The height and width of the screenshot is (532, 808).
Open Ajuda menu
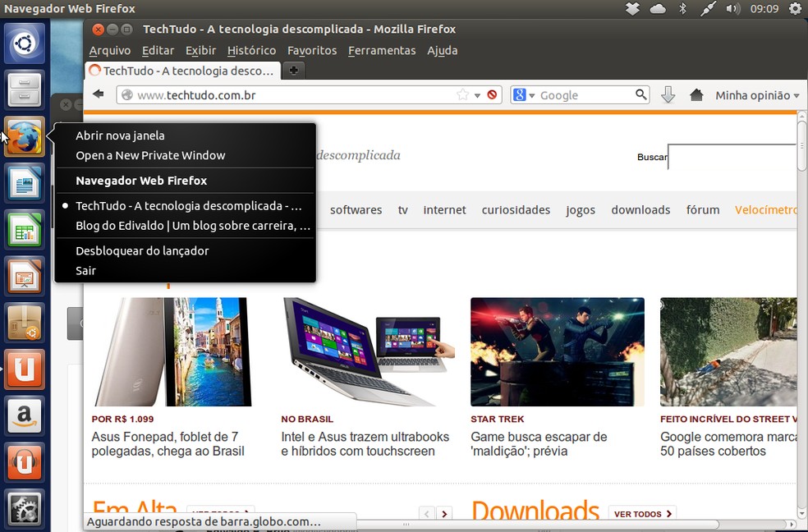442,50
